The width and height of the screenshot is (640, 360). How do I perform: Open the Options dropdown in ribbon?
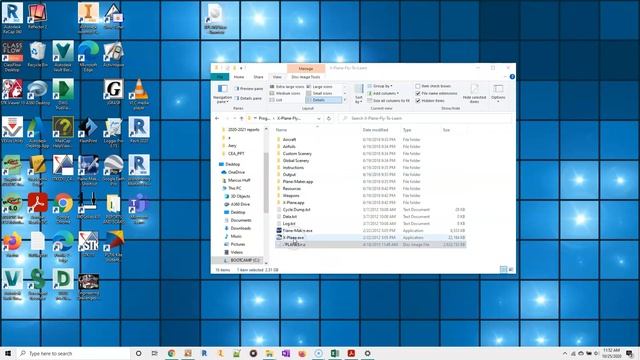coord(498,93)
